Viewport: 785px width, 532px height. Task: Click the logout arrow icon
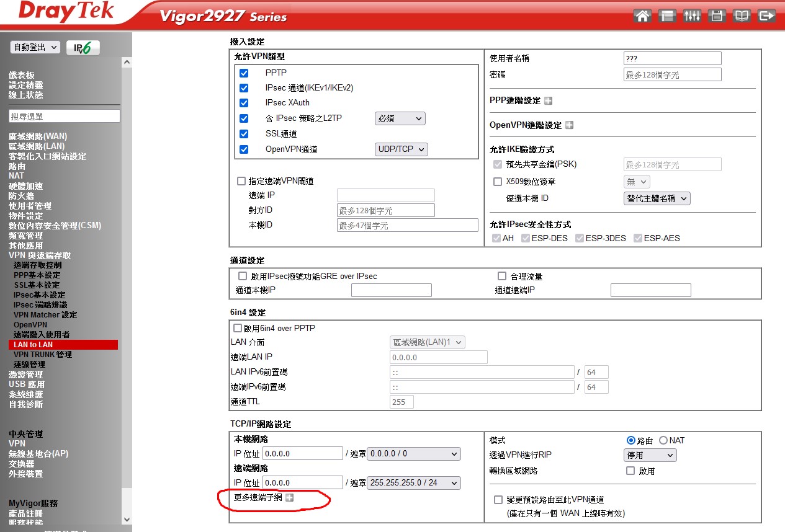point(767,16)
